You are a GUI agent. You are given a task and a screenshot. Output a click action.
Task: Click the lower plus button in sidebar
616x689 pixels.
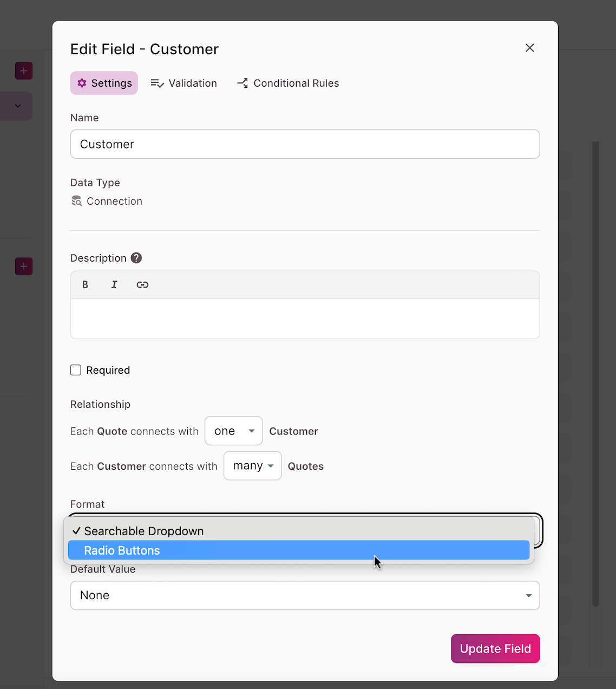pyautogui.click(x=24, y=266)
